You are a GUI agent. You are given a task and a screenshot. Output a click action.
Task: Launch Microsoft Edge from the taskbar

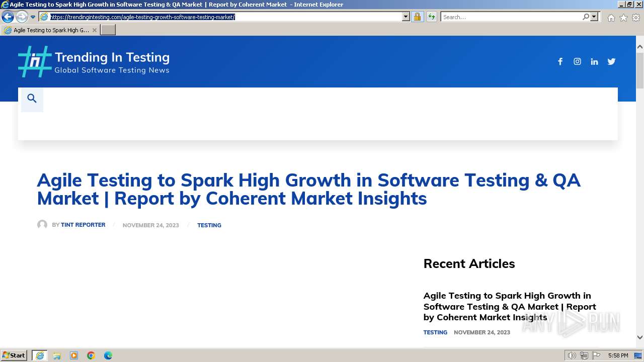pos(108,355)
